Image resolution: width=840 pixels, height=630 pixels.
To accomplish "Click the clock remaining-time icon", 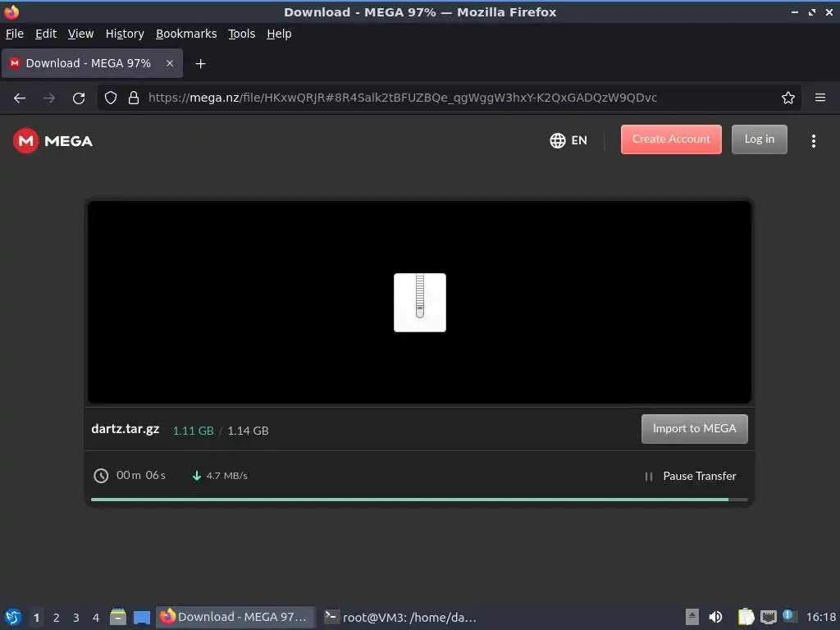I will click(x=101, y=476).
